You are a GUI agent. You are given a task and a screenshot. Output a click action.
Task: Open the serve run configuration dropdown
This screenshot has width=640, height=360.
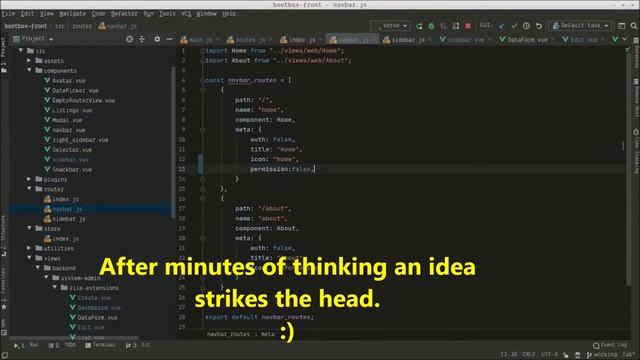[391, 26]
